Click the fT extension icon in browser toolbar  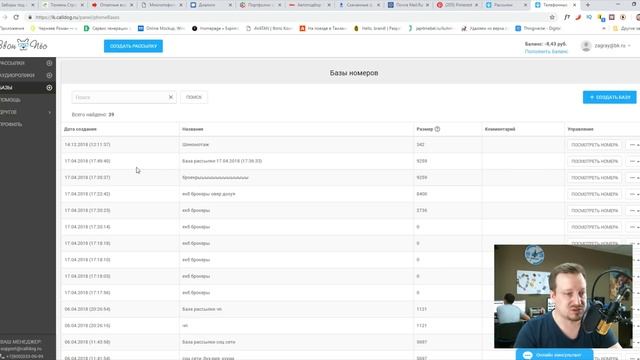567,17
